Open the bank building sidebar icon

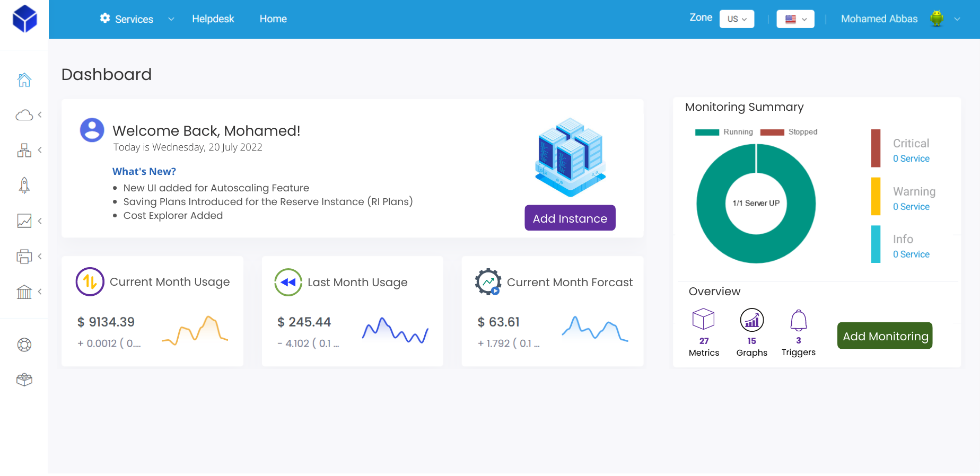pos(24,292)
